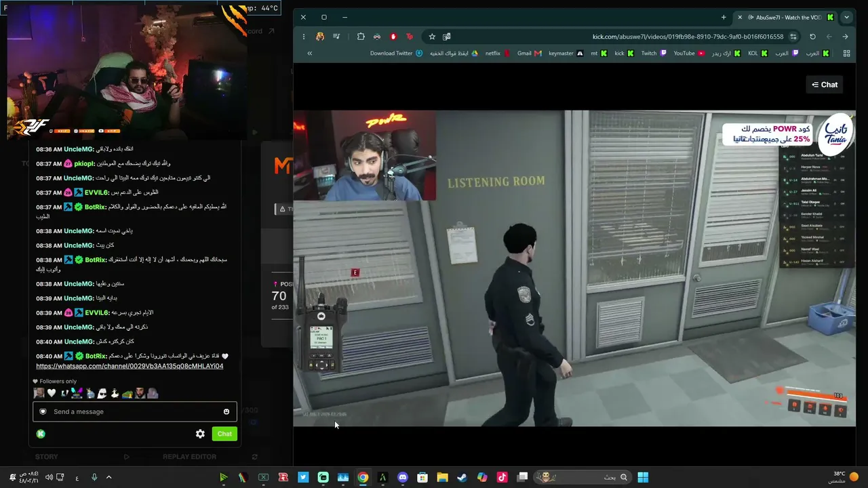The height and width of the screenshot is (488, 868).
Task: Open the Download Twitter bookmark
Action: (x=397, y=54)
